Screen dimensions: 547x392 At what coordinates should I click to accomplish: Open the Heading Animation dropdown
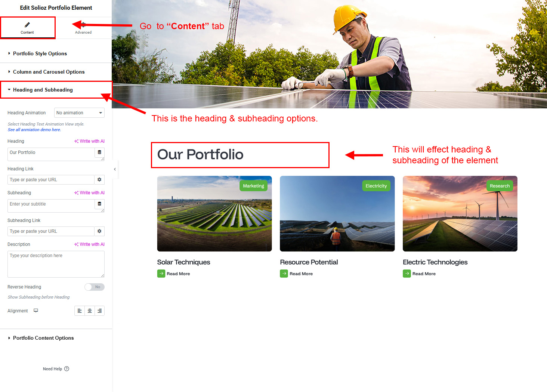(79, 113)
